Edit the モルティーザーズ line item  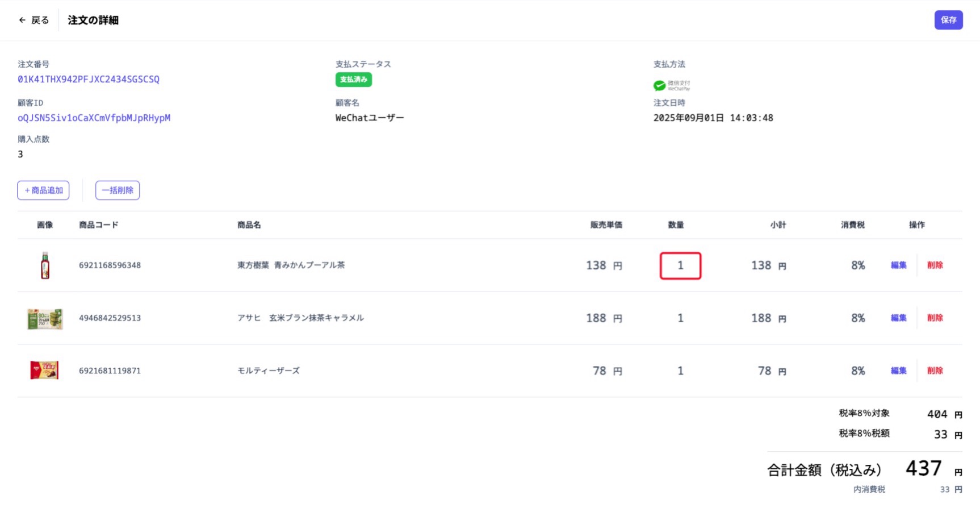pyautogui.click(x=898, y=370)
